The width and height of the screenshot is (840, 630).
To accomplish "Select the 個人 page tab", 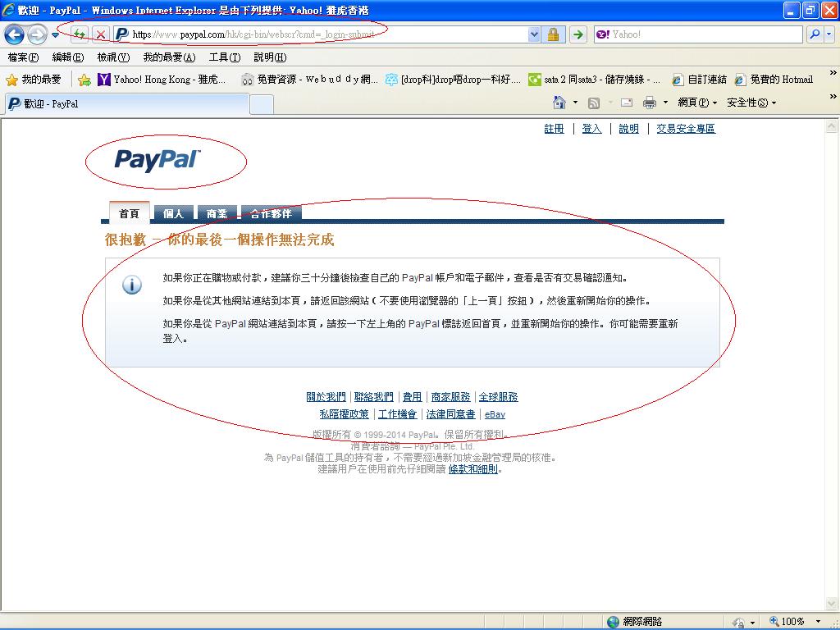I will 173,213.
